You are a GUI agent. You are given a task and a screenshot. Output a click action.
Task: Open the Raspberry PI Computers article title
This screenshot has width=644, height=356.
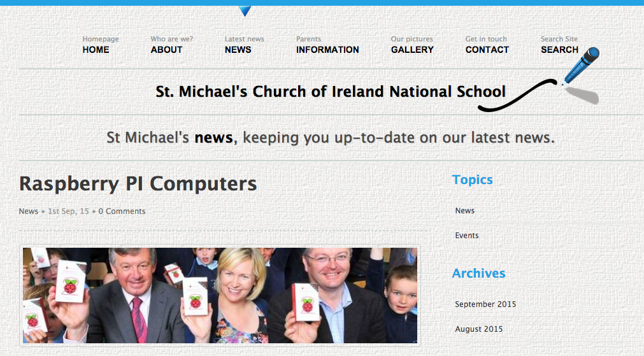pos(138,183)
